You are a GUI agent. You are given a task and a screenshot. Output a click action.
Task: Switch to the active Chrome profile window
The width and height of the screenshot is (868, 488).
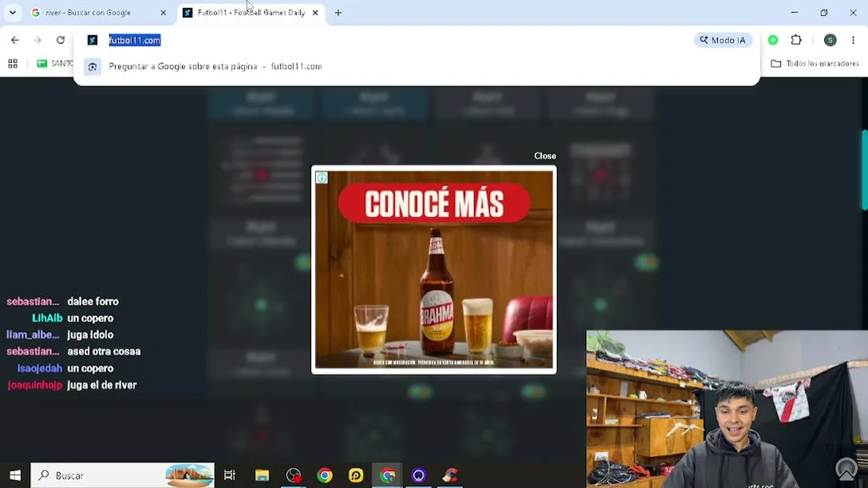pyautogui.click(x=388, y=475)
